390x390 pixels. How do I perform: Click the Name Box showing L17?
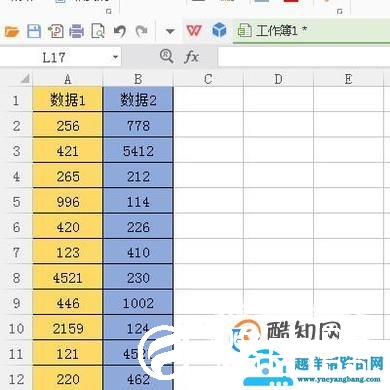[x=55, y=57]
